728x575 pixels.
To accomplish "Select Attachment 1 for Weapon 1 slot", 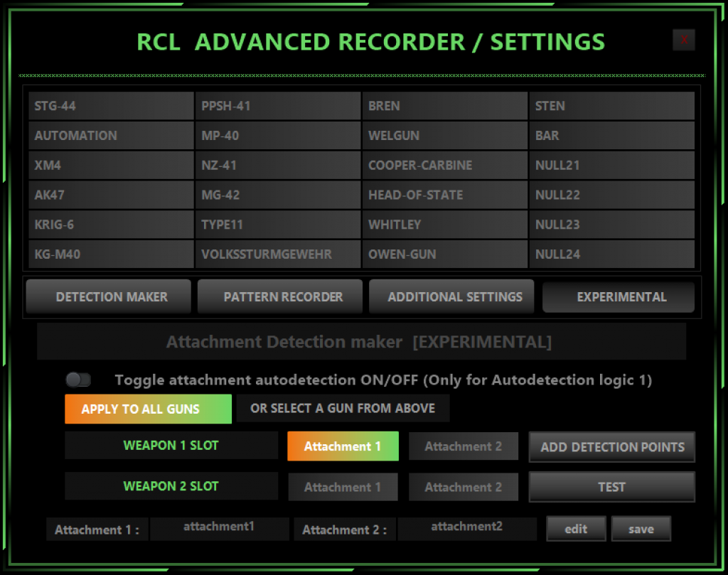I will click(x=343, y=446).
